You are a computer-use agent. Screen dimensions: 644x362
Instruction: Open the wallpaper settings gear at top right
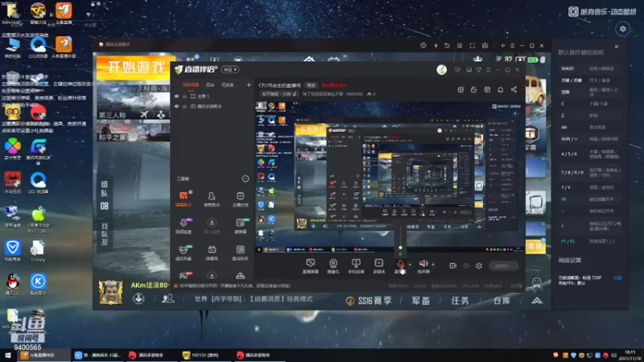622,29
